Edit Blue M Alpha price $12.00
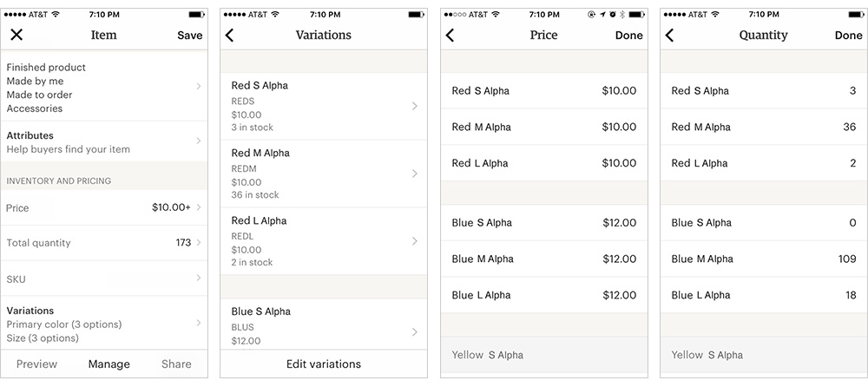Image resolution: width=868 pixels, height=387 pixels. tap(620, 259)
